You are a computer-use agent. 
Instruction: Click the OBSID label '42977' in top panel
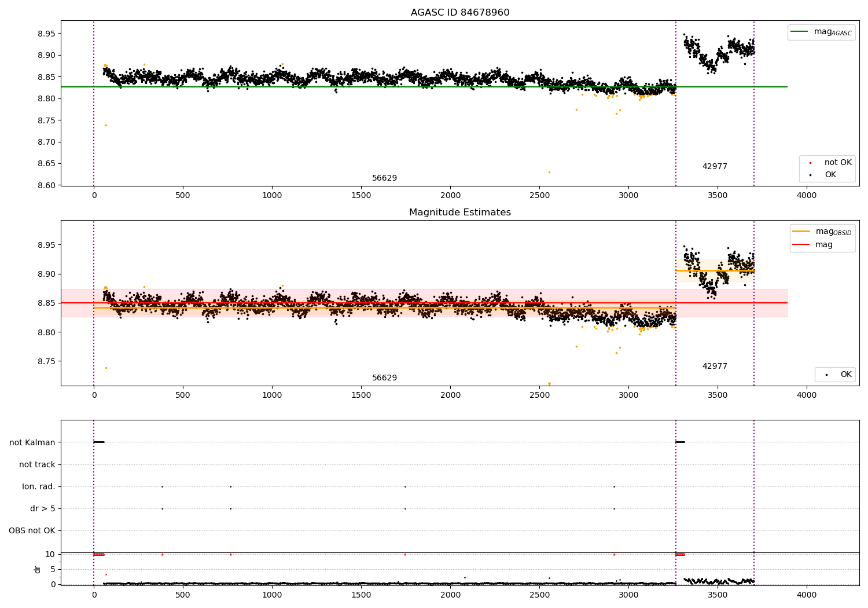(x=715, y=167)
